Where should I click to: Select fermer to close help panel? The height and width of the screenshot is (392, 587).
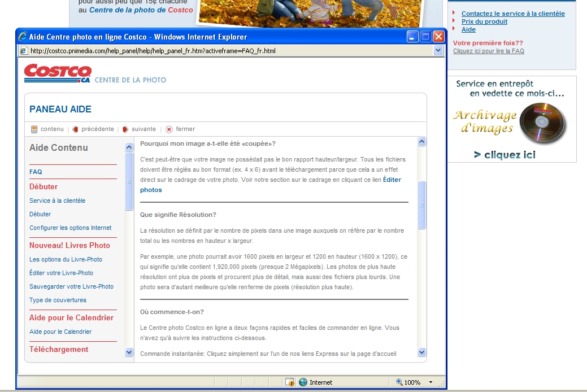185,129
